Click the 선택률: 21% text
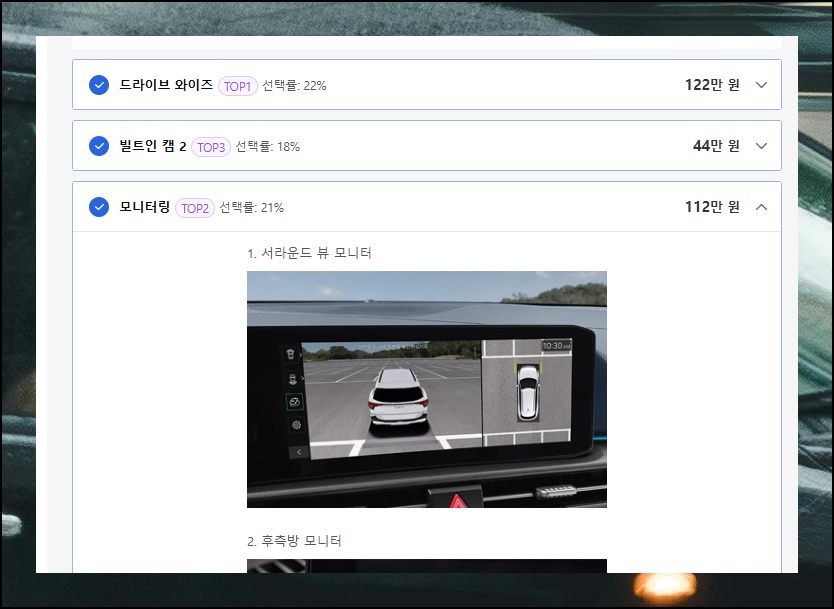The height and width of the screenshot is (609, 834). 252,208
